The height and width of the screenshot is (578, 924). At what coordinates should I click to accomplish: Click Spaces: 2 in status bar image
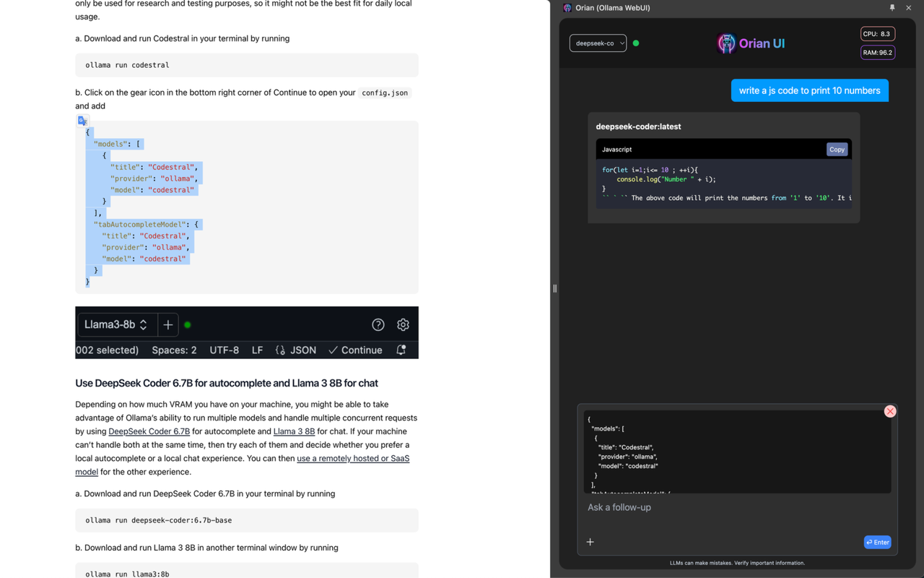[174, 350]
